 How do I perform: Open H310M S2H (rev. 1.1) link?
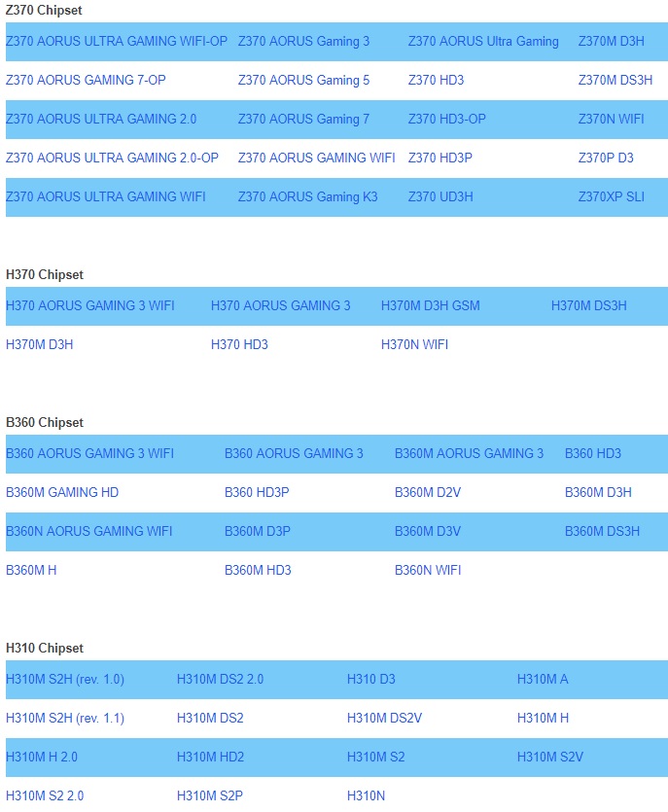(65, 719)
